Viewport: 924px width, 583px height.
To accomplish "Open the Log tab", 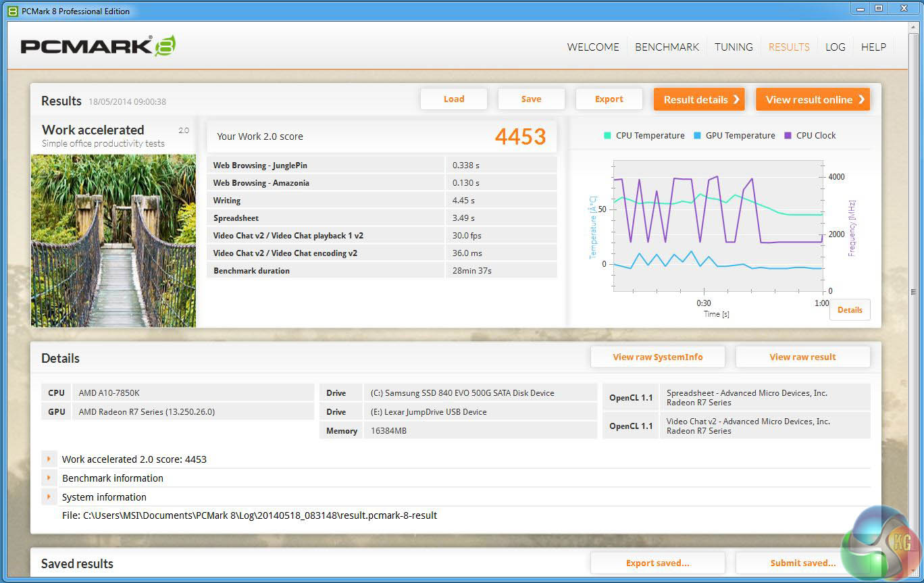I will click(835, 47).
